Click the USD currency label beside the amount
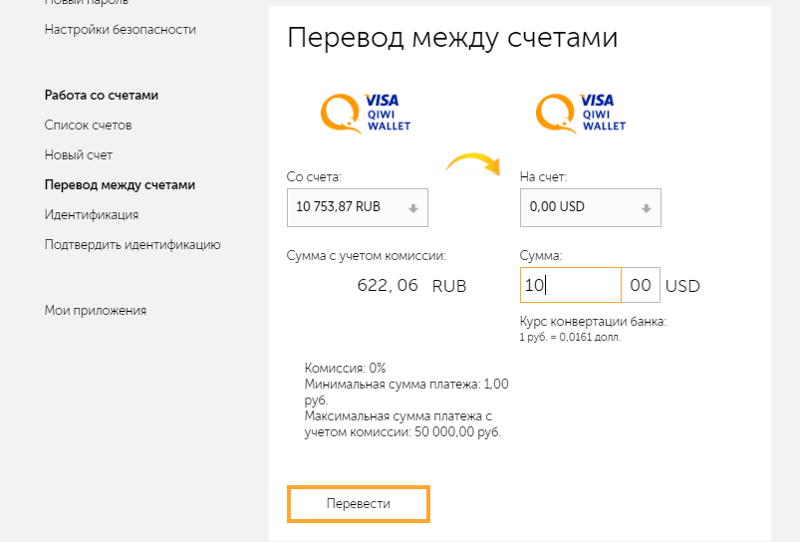Image resolution: width=800 pixels, height=542 pixels. coord(683,286)
